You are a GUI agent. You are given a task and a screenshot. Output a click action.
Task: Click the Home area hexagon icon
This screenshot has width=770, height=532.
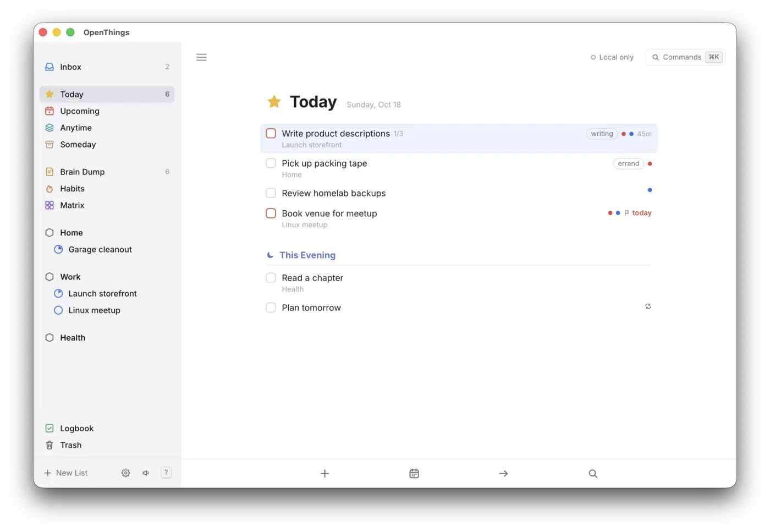pyautogui.click(x=50, y=233)
